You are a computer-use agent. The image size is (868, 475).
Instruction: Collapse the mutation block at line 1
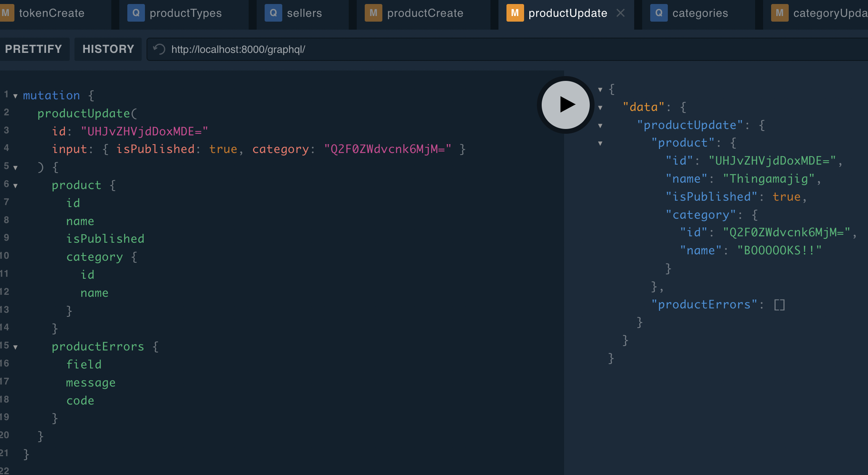[15, 96]
